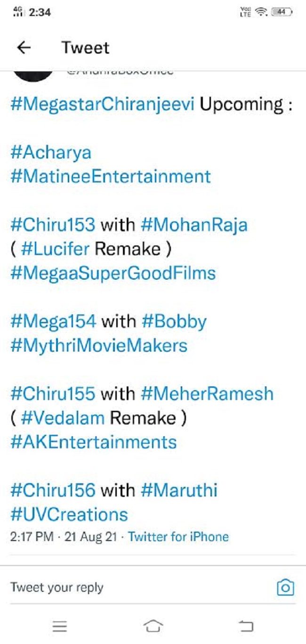
Task: Open the #MythriMovieMakers hashtag
Action: pos(99,346)
